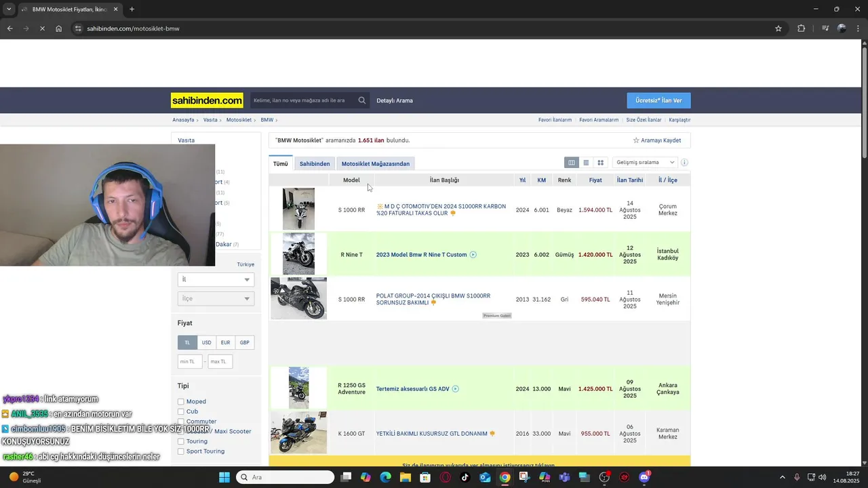The height and width of the screenshot is (488, 868).
Task: Click the browser address bar URL
Action: click(x=133, y=28)
